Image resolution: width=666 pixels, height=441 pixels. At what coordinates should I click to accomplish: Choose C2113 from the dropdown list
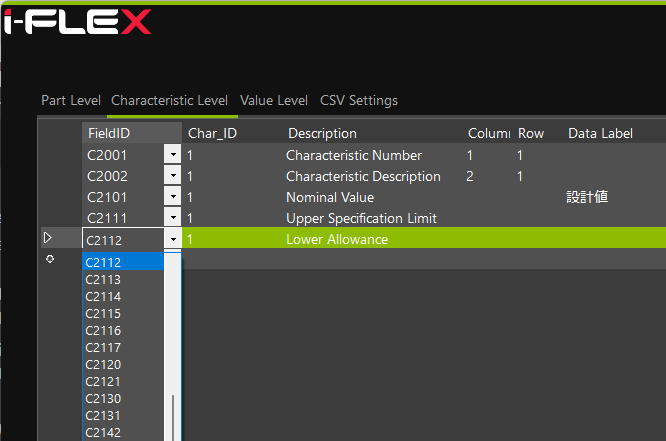pos(103,280)
